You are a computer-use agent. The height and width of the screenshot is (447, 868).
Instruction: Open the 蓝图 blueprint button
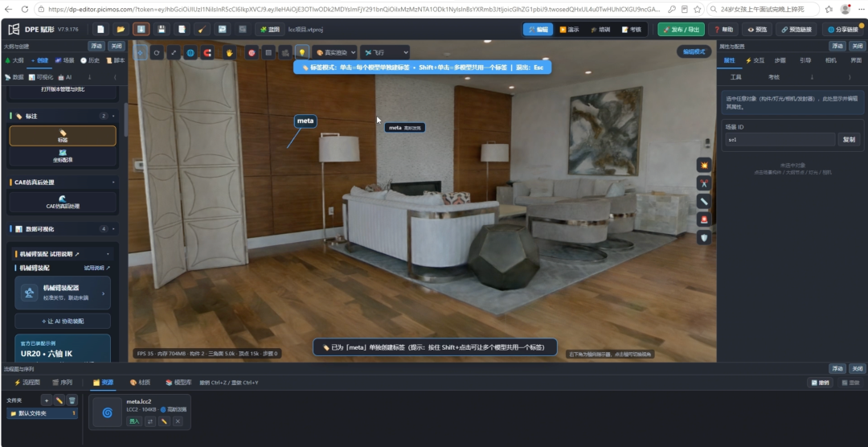[x=269, y=30]
